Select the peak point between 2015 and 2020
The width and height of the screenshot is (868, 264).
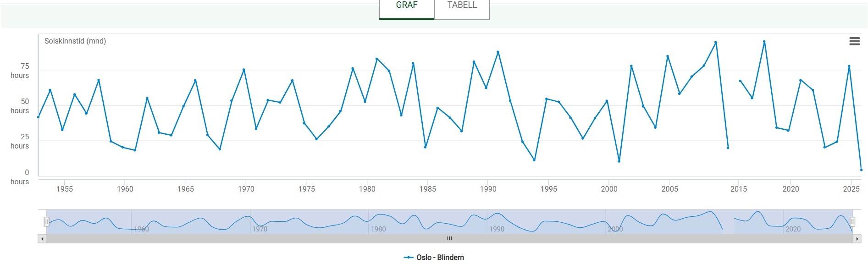coord(764,42)
